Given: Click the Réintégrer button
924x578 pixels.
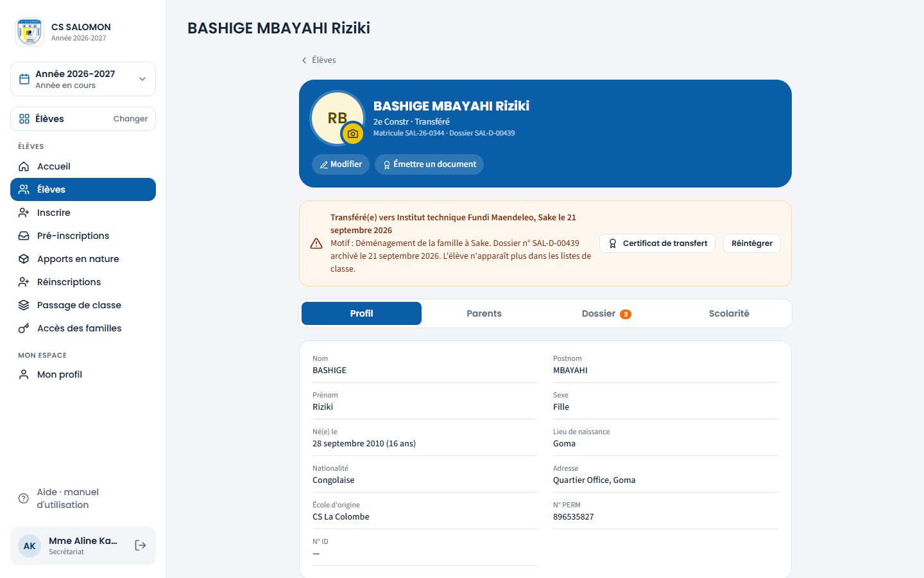Looking at the screenshot, I should pos(752,243).
